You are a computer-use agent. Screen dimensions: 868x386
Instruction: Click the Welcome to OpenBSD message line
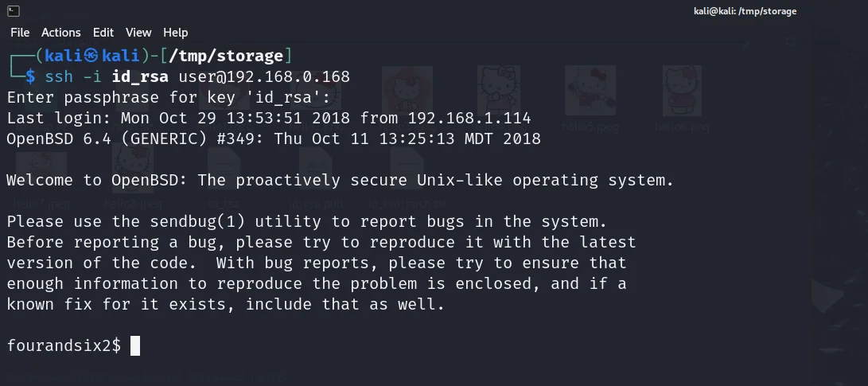tap(340, 180)
